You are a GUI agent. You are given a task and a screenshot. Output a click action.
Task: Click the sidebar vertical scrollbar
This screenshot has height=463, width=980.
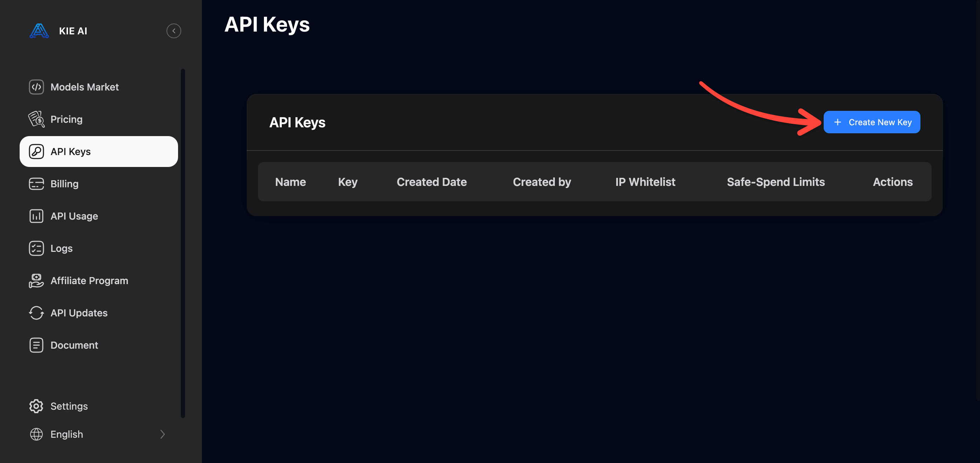(x=183, y=244)
